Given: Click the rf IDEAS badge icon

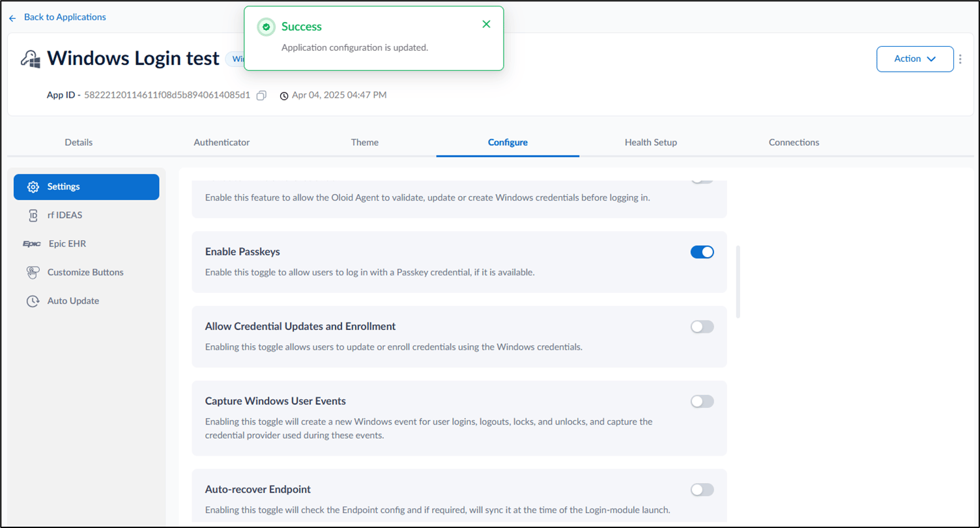Looking at the screenshot, I should [33, 215].
